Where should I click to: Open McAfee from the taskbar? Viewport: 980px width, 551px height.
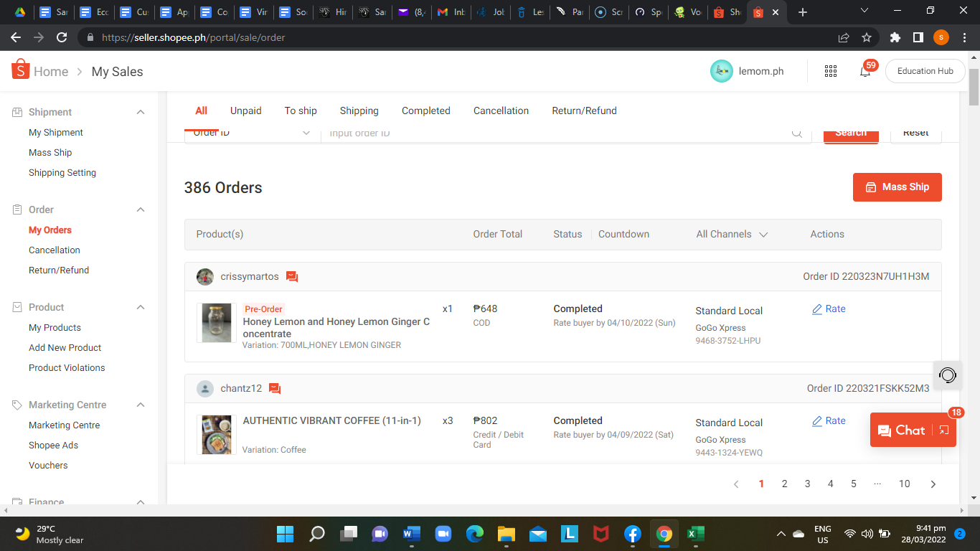(x=600, y=534)
